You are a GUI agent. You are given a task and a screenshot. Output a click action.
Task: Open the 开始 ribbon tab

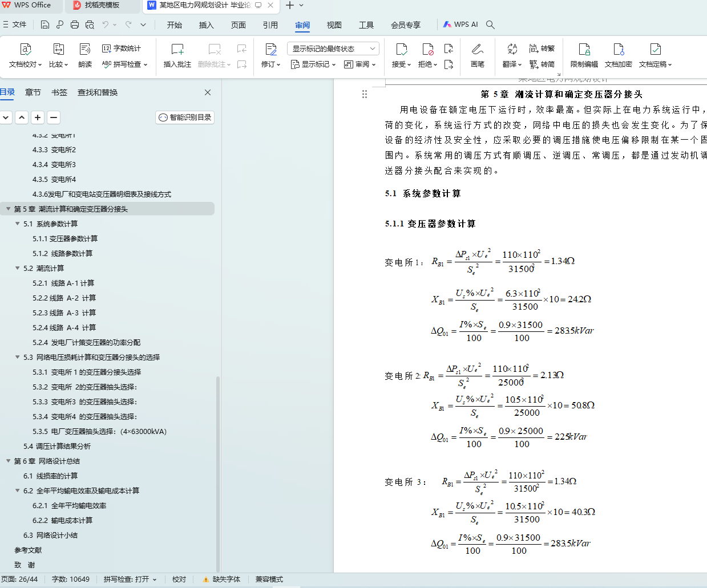(x=175, y=25)
